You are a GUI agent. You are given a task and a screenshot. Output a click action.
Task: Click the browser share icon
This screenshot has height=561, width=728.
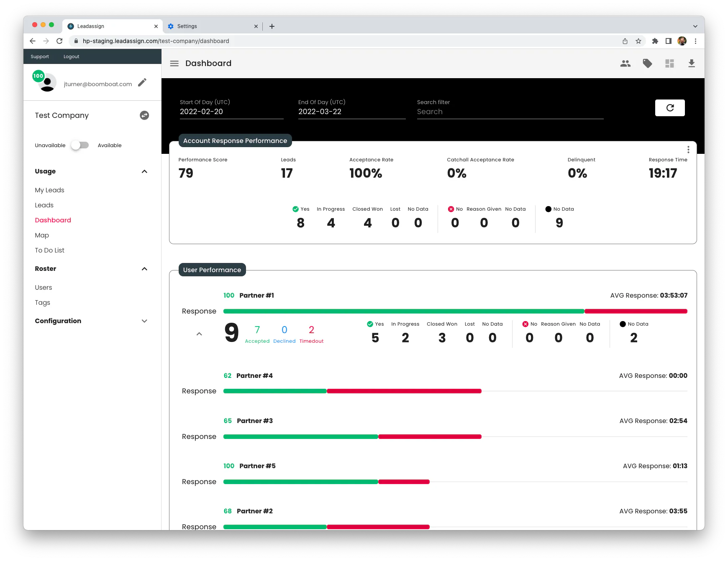click(x=625, y=41)
